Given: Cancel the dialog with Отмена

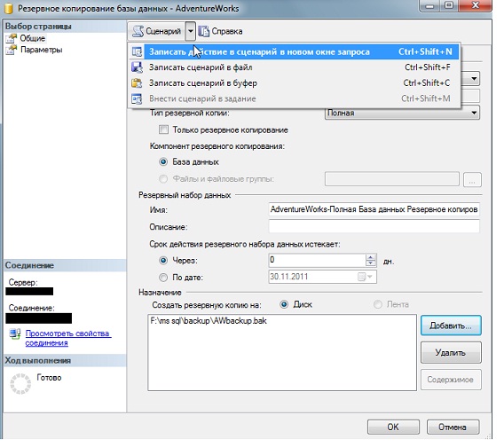Looking at the screenshot, I should click(x=453, y=427).
